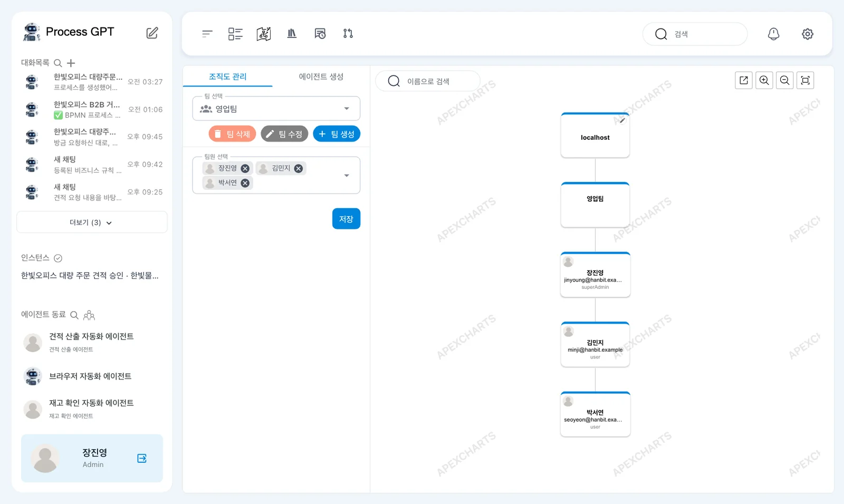Screen dimensions: 844x504
Task: Search conversations with 대화목록 magnifier icon
Action: pos(58,63)
